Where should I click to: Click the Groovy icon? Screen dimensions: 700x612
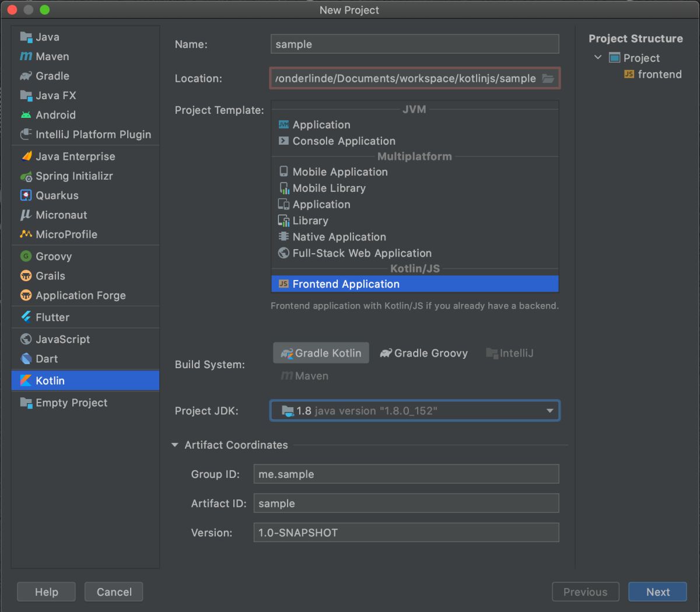pyautogui.click(x=26, y=256)
